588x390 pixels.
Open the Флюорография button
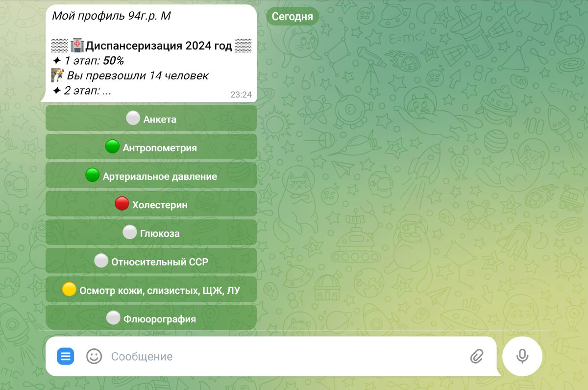[x=151, y=318]
